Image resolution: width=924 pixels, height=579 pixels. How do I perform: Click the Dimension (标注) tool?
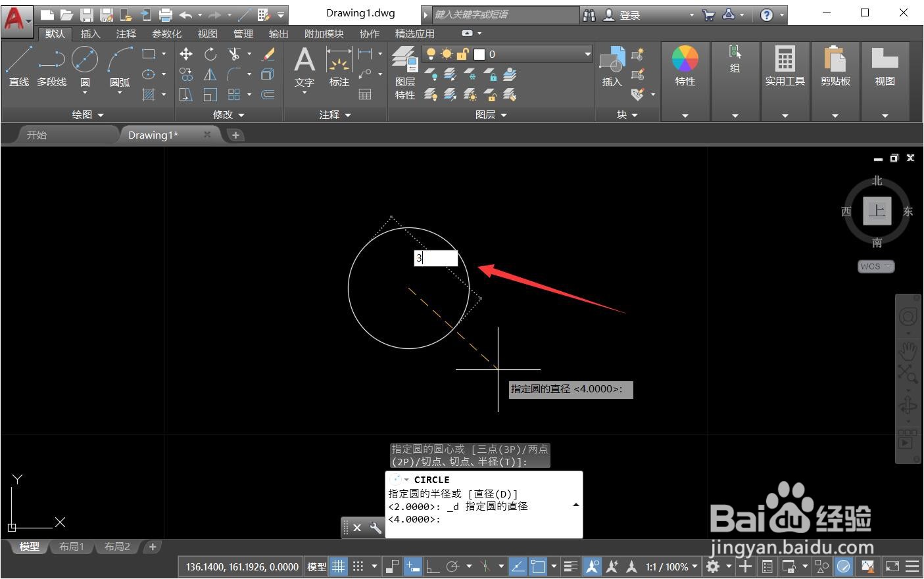[339, 67]
